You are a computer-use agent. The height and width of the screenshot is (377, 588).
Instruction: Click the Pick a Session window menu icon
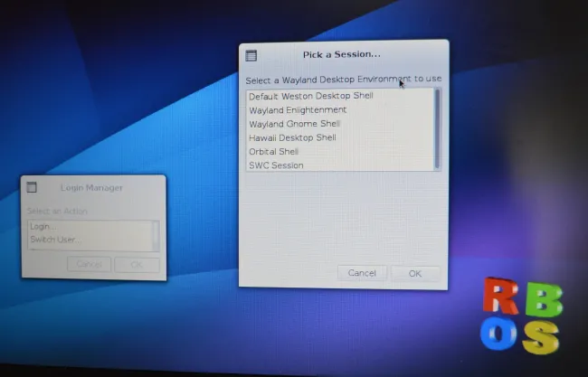251,55
